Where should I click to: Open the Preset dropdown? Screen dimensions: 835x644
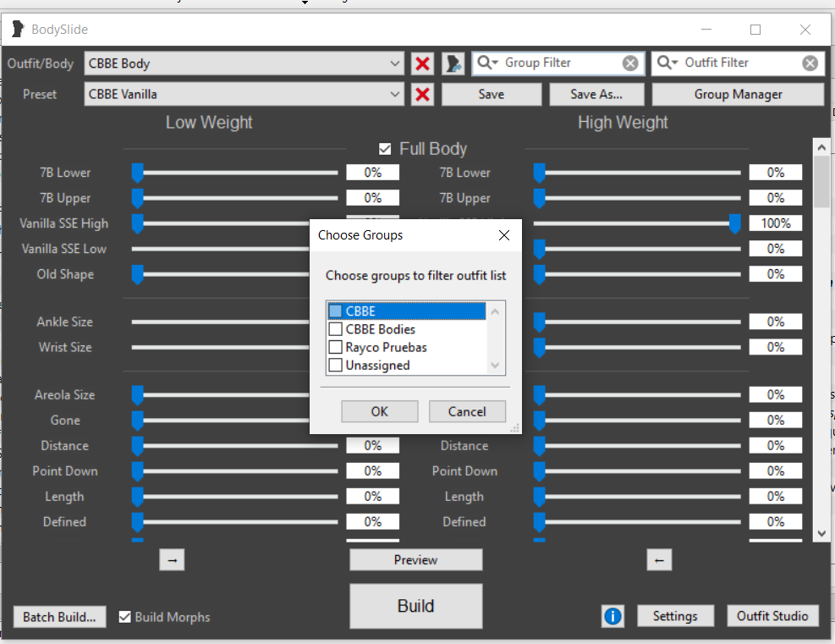pyautogui.click(x=395, y=94)
